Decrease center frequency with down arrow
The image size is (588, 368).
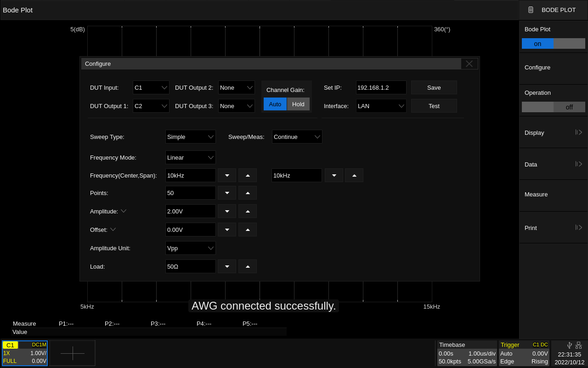227,175
